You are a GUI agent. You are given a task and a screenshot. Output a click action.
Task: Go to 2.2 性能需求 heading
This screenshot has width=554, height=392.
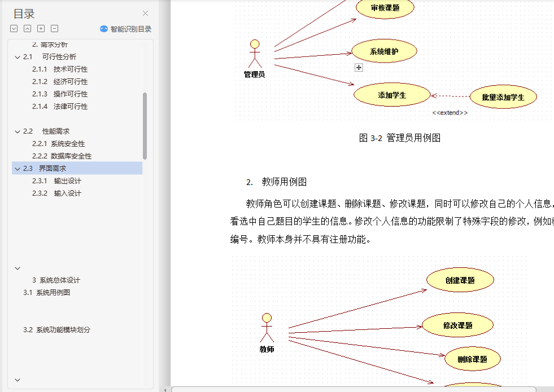[x=46, y=131]
